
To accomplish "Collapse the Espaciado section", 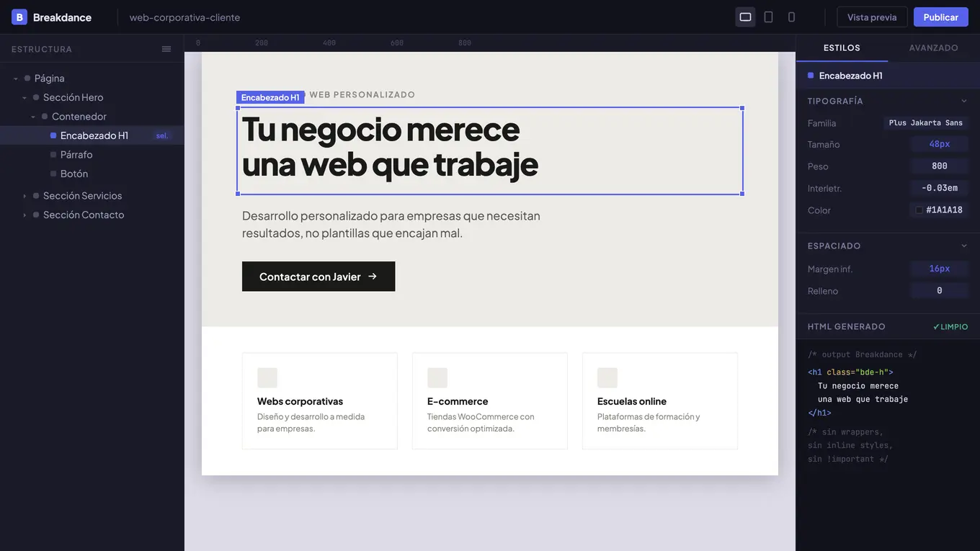I will pos(964,246).
